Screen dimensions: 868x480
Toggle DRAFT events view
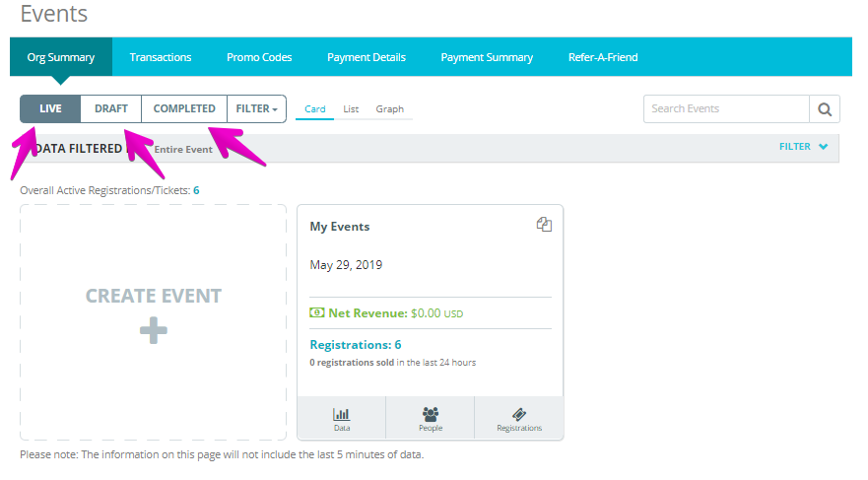pyautogui.click(x=110, y=108)
